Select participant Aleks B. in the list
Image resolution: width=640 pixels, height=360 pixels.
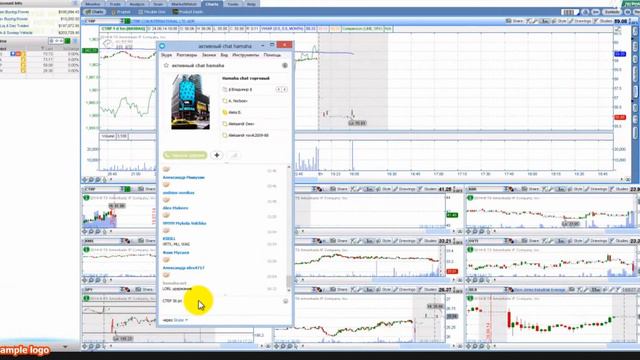pos(235,112)
